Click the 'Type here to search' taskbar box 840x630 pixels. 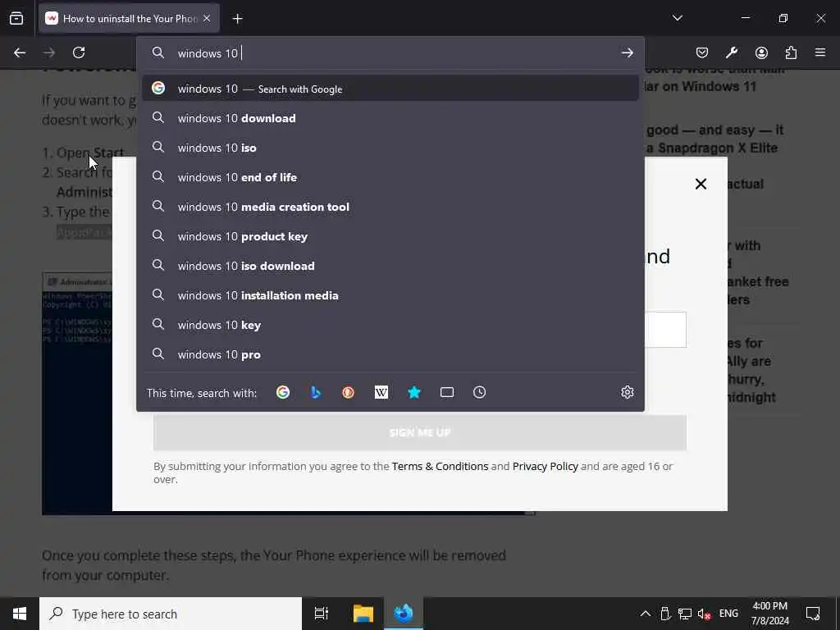(171, 614)
